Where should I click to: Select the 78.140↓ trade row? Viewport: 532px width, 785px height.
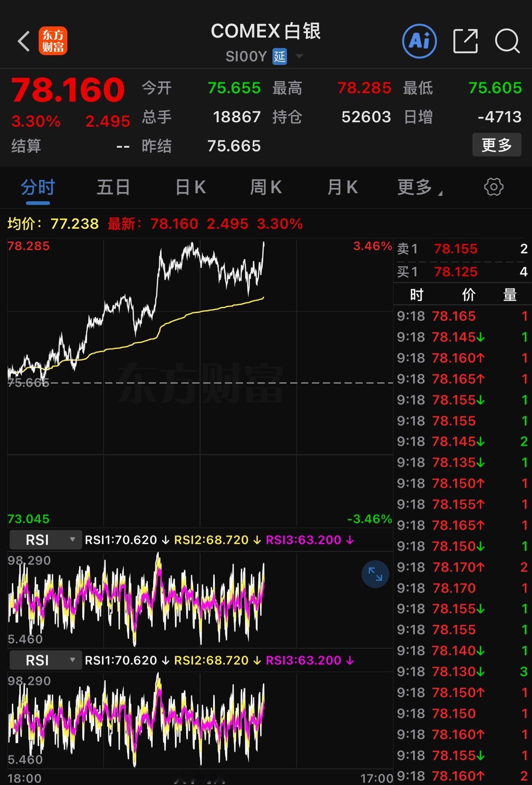click(x=462, y=651)
